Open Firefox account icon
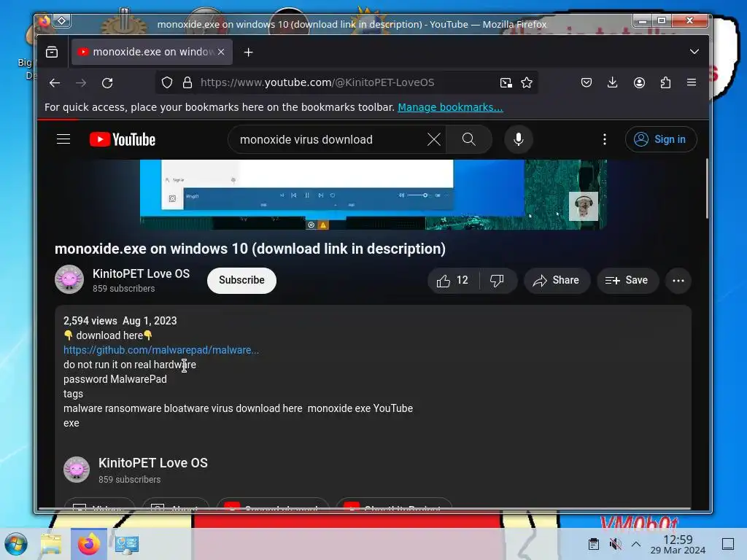Viewport: 747px width, 560px height. (639, 83)
